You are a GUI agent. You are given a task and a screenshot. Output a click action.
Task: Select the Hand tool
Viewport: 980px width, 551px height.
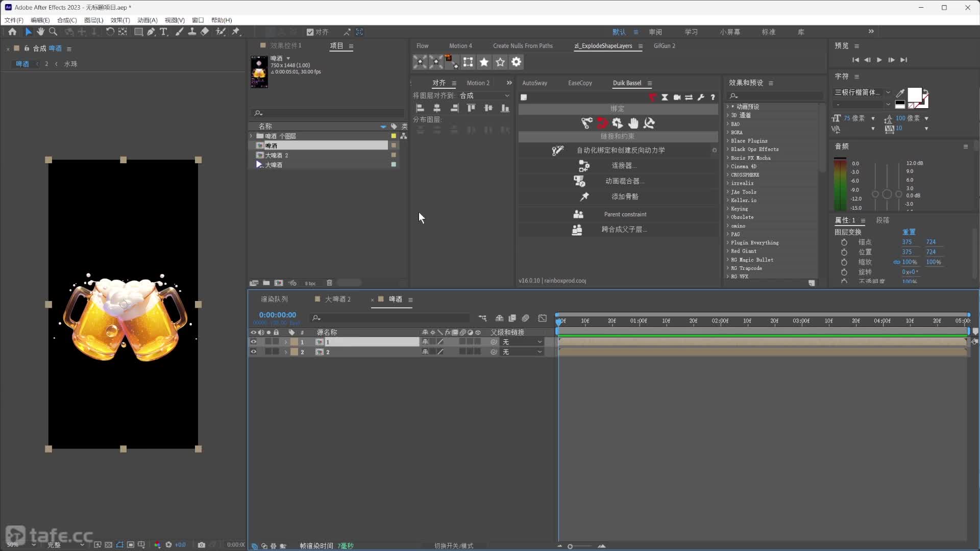(40, 32)
